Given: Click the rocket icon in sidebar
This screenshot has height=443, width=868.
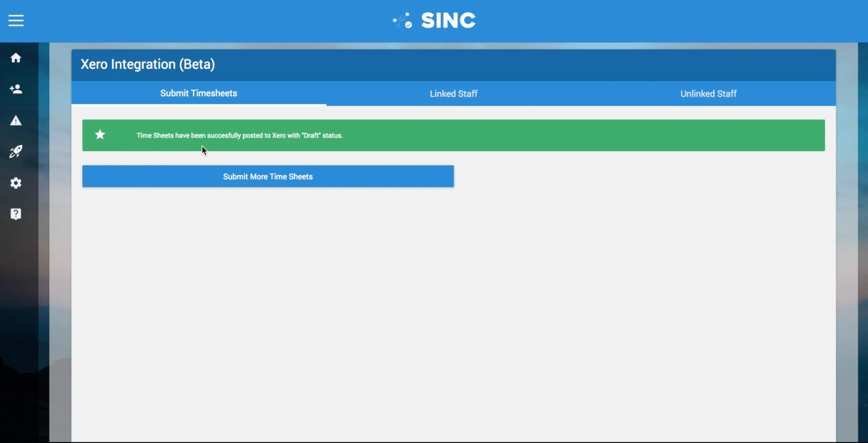Looking at the screenshot, I should [x=16, y=152].
